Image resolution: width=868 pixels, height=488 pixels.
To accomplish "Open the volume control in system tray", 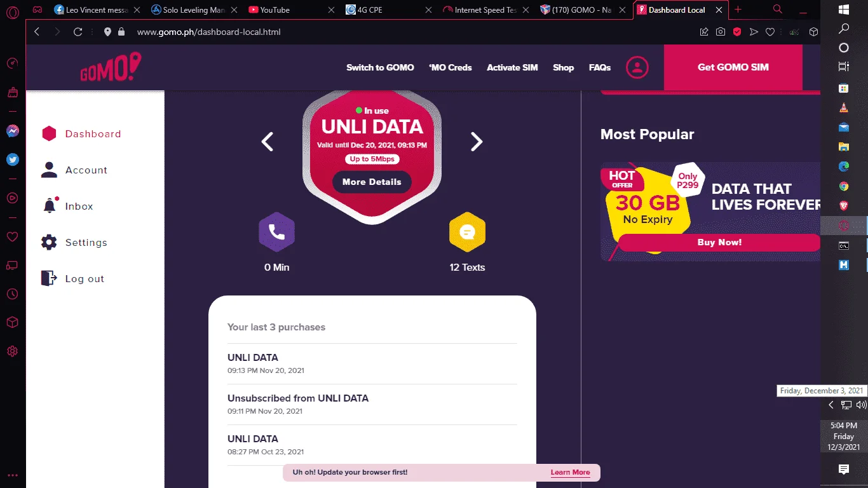I will tap(861, 405).
